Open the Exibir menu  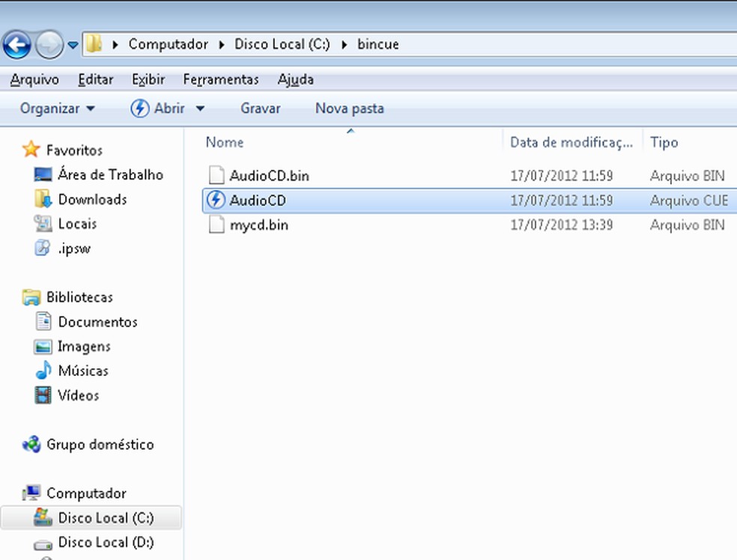point(148,79)
